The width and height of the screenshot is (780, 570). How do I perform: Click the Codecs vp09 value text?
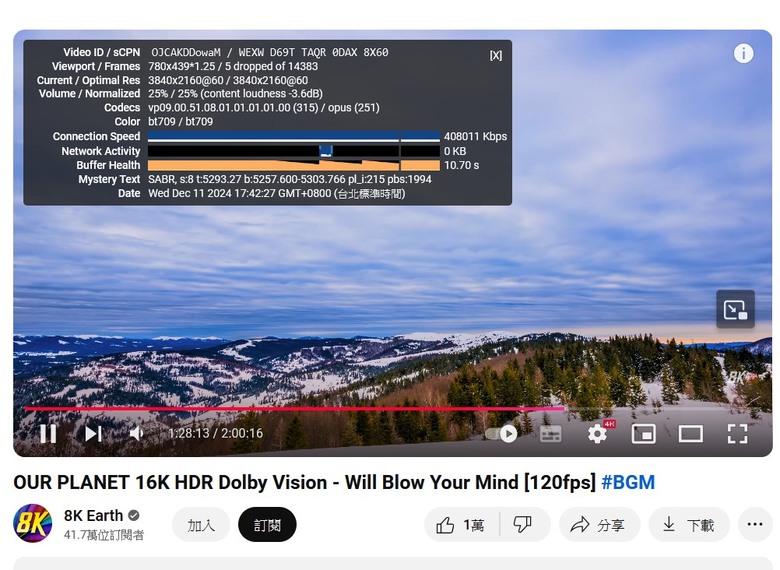click(264, 107)
